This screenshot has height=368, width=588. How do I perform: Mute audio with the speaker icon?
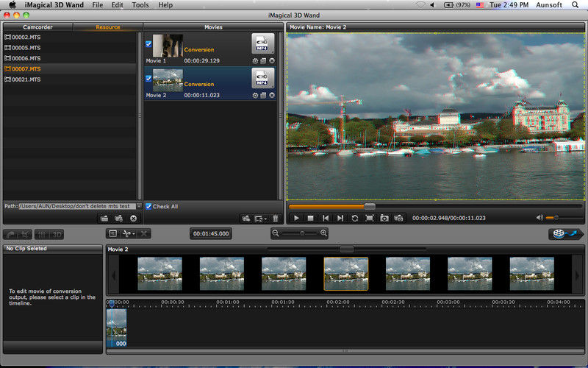(x=539, y=218)
